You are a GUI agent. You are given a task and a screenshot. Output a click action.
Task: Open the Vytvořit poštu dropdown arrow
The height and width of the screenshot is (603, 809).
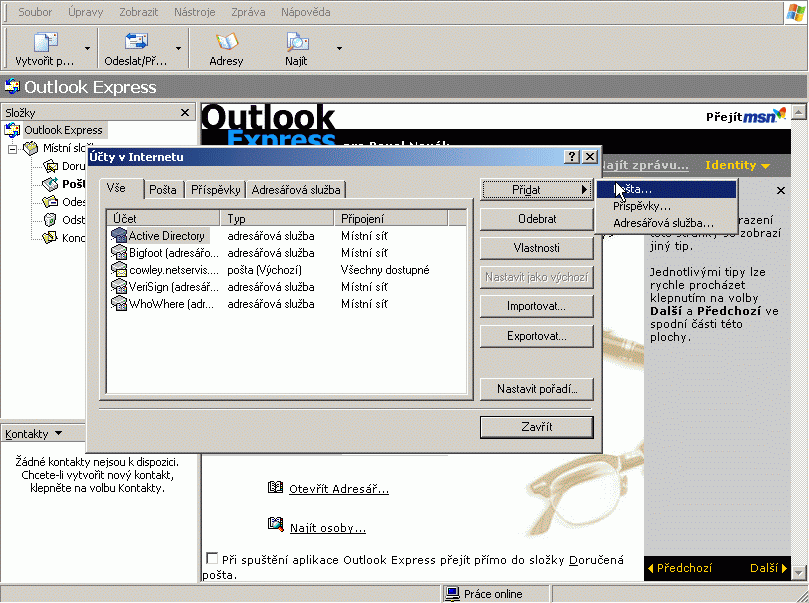click(x=87, y=48)
